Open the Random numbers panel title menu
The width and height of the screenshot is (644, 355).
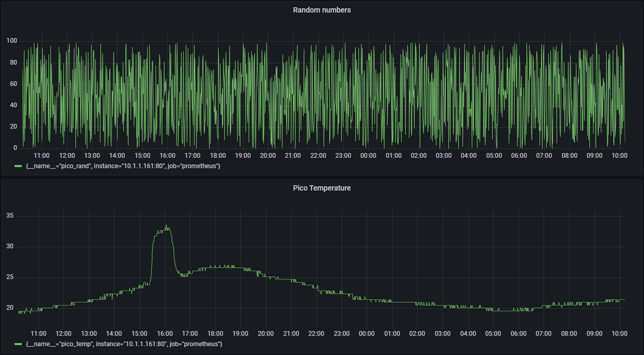coord(321,10)
